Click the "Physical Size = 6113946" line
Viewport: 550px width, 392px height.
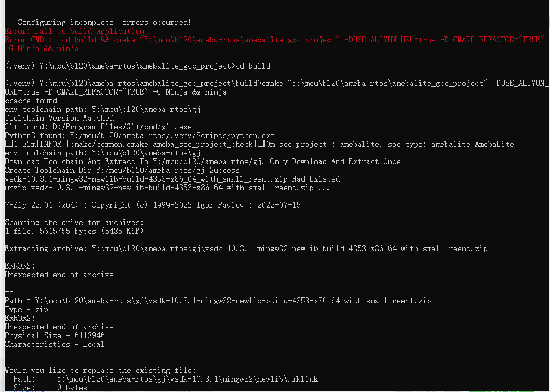55,336
